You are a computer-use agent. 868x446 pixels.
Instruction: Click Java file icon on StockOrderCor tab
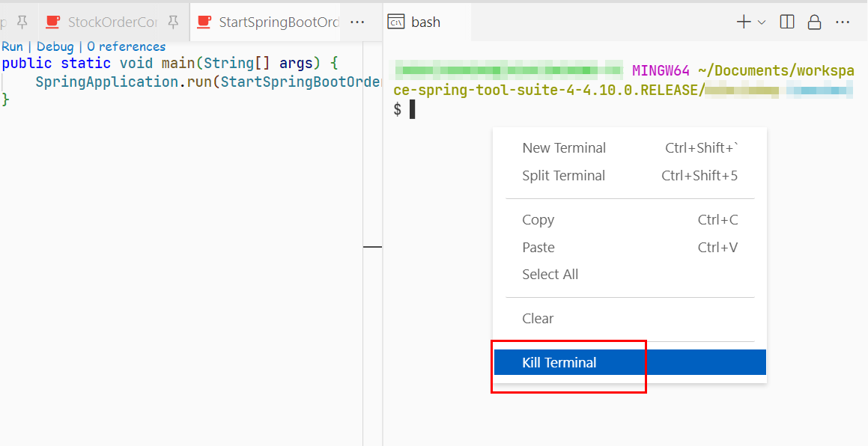(x=52, y=22)
